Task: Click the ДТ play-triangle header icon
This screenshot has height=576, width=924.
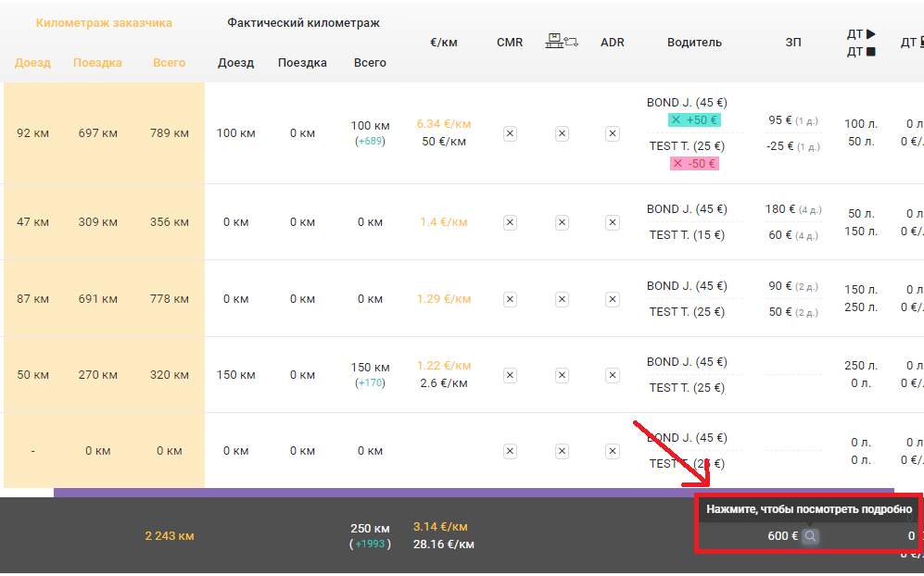Action: click(870, 34)
